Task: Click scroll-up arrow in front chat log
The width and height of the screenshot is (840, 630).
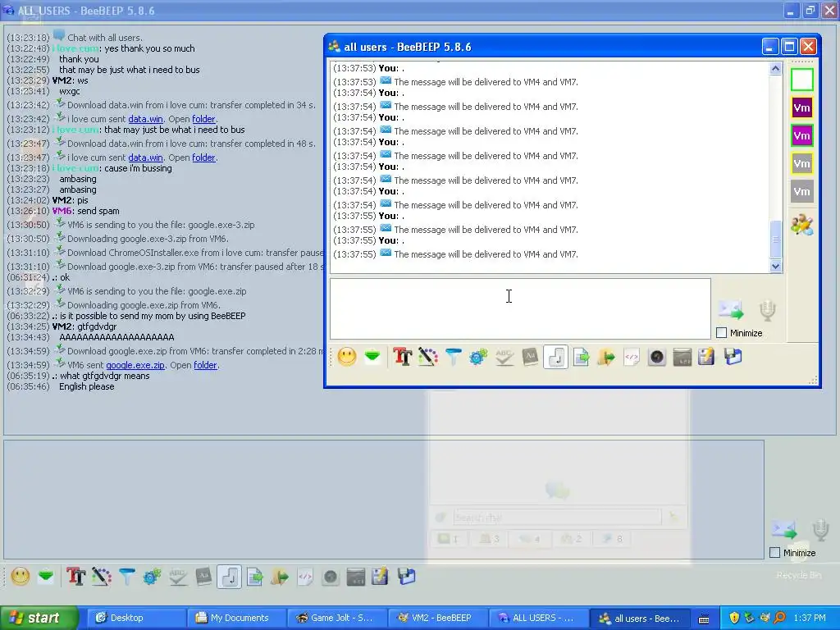Action: pos(775,69)
